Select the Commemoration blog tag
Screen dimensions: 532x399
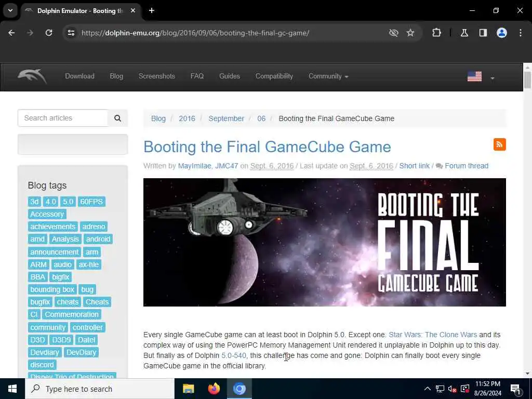tap(72, 314)
